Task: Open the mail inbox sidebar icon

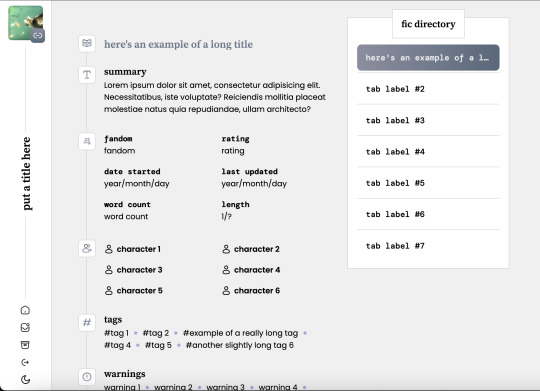Action: tap(25, 327)
